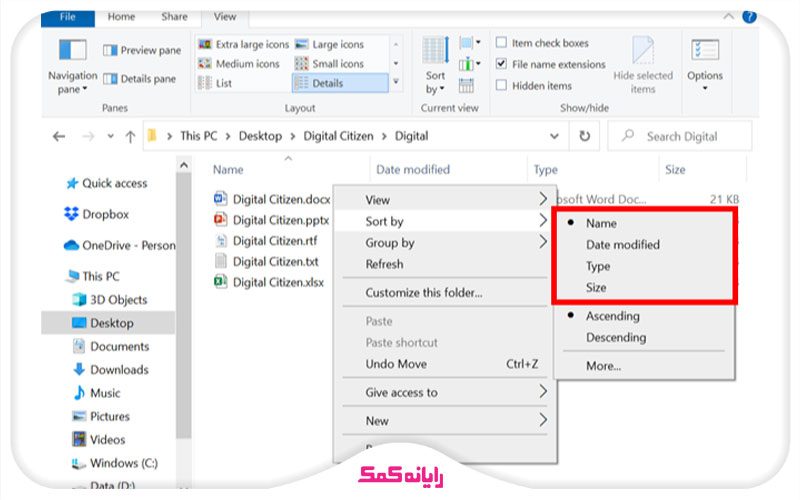This screenshot has height=500, width=800.
Task: Switch to the Home ribbon tab
Action: point(121,17)
